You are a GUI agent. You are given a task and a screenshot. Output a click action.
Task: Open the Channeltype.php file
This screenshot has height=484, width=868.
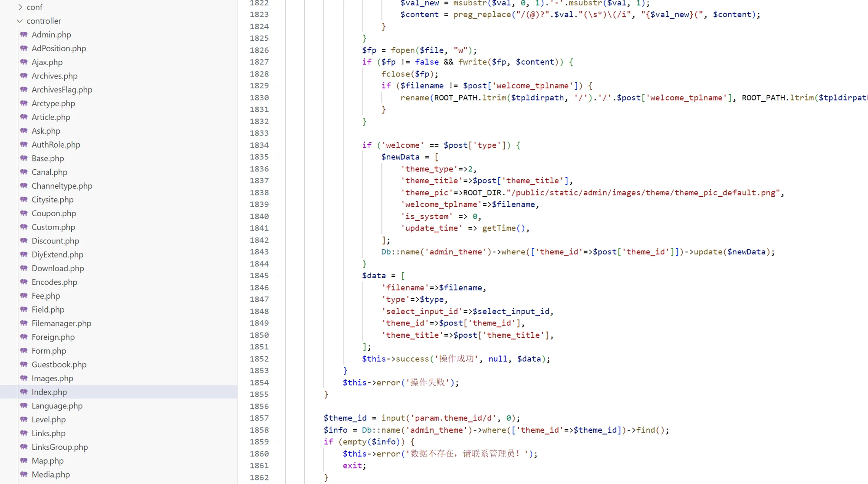click(62, 186)
